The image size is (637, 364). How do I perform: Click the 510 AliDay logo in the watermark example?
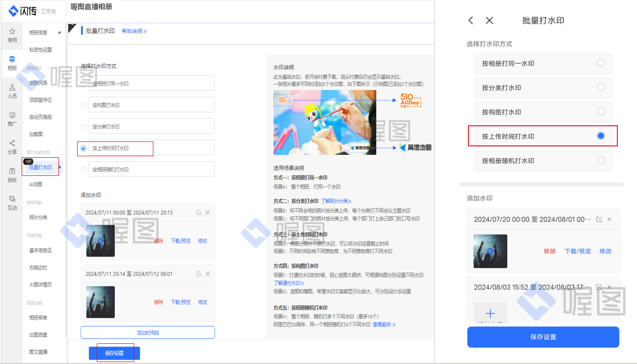pyautogui.click(x=410, y=100)
